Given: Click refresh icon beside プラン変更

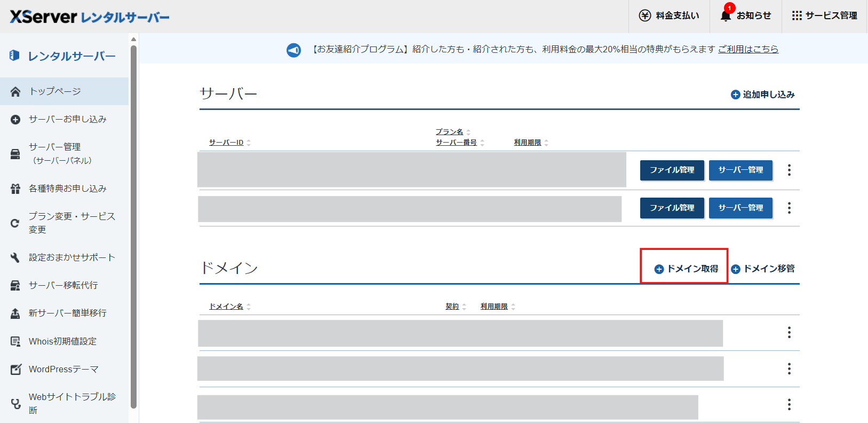Looking at the screenshot, I should pos(15,223).
